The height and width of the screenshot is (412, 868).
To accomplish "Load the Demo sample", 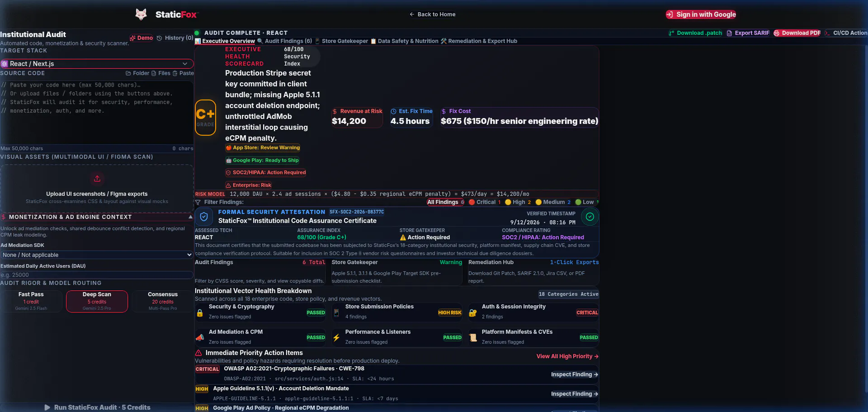I will point(142,38).
